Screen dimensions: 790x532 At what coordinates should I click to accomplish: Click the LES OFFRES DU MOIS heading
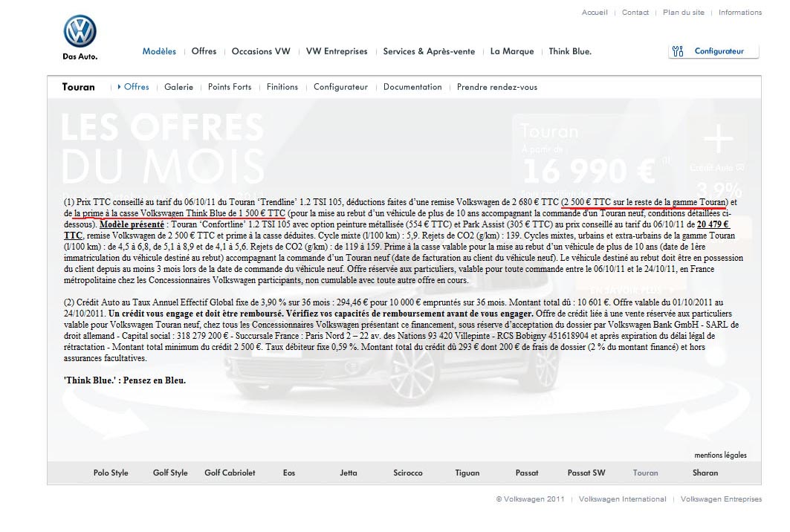tap(163, 148)
